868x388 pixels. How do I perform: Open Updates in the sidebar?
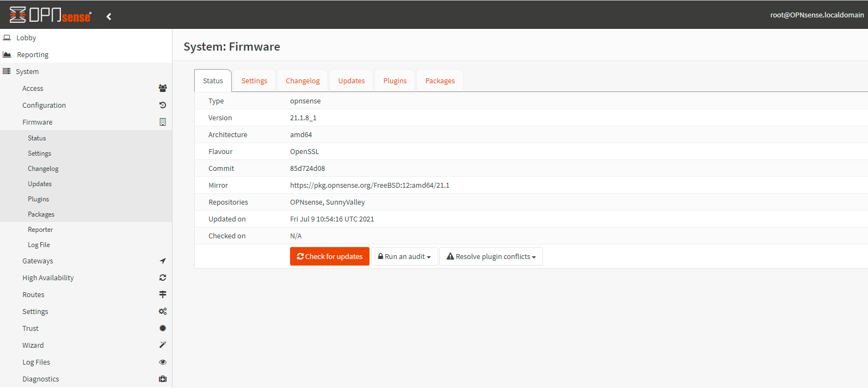point(86,184)
